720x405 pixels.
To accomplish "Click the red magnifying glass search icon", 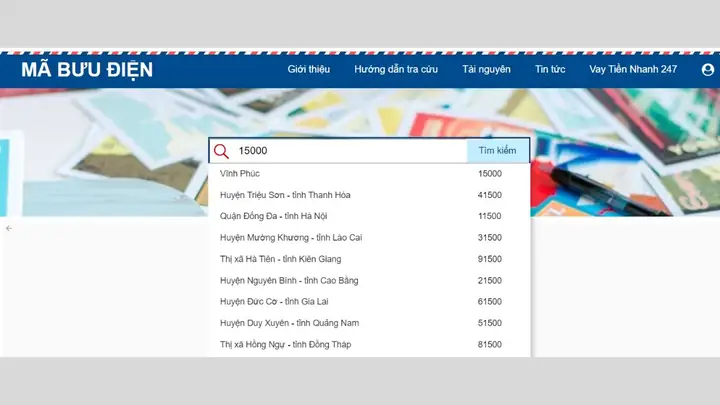I will 221,151.
